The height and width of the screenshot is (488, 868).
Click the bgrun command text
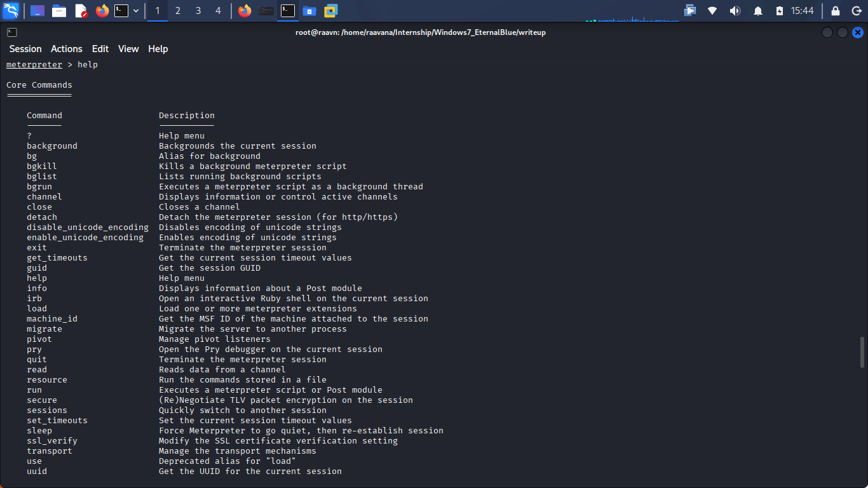39,187
